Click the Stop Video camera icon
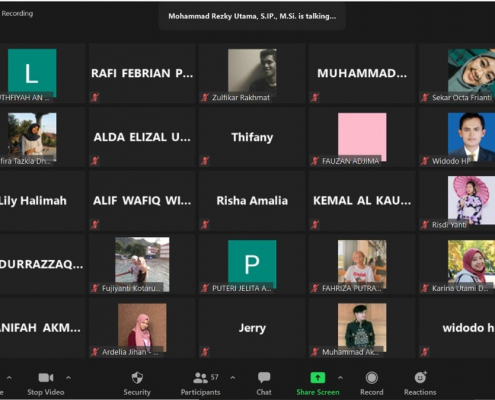Screen dimensions: 495x400 [x=46, y=378]
